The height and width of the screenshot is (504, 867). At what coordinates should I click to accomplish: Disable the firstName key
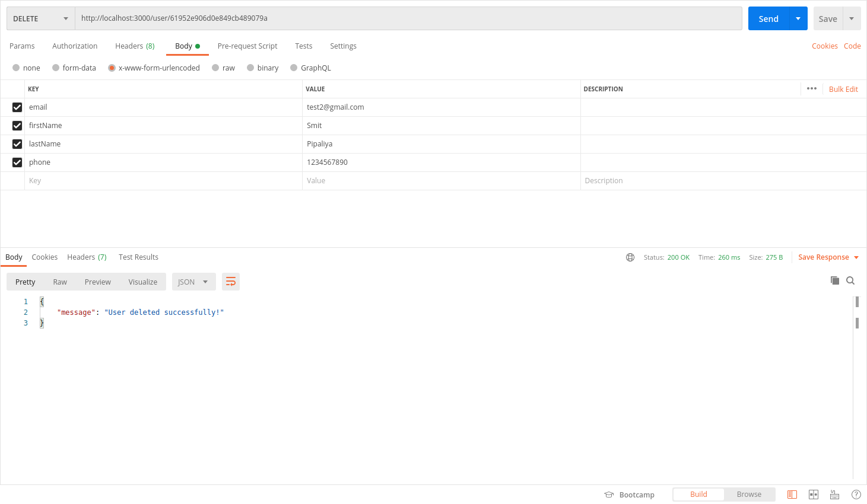click(17, 126)
